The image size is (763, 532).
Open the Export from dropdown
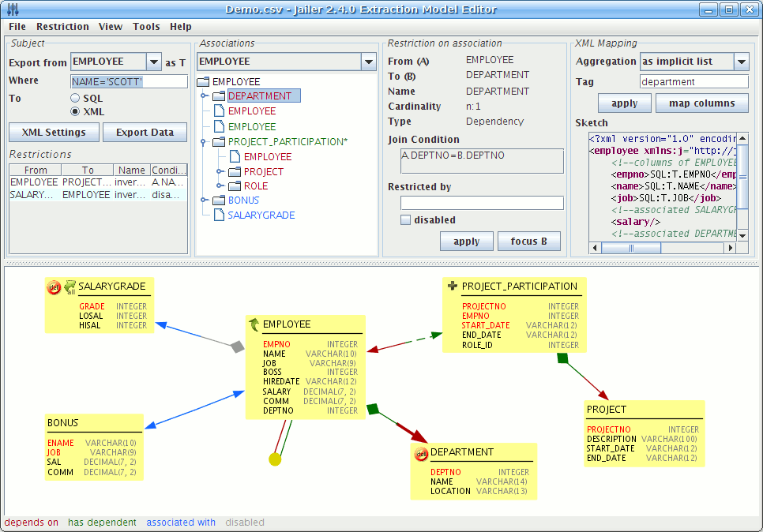click(153, 62)
